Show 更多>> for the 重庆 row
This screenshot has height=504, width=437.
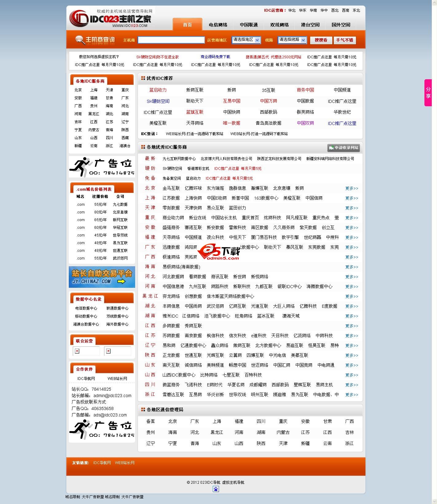(x=352, y=218)
